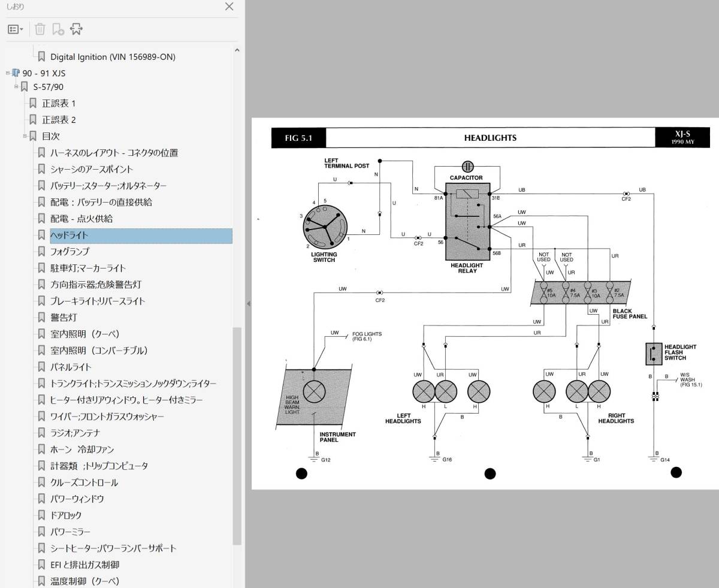The image size is (719, 588).
Task: Select the highlighted ヘッドライト bookmark
Action: 141,236
